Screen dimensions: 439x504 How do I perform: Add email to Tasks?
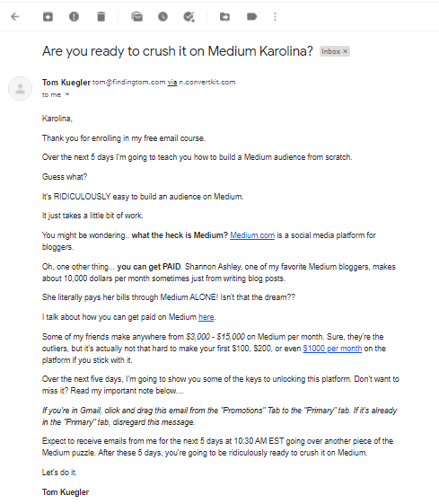coord(189,17)
